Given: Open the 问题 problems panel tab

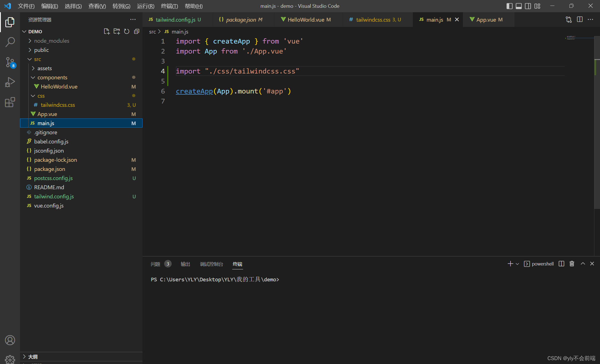Looking at the screenshot, I should point(156,264).
